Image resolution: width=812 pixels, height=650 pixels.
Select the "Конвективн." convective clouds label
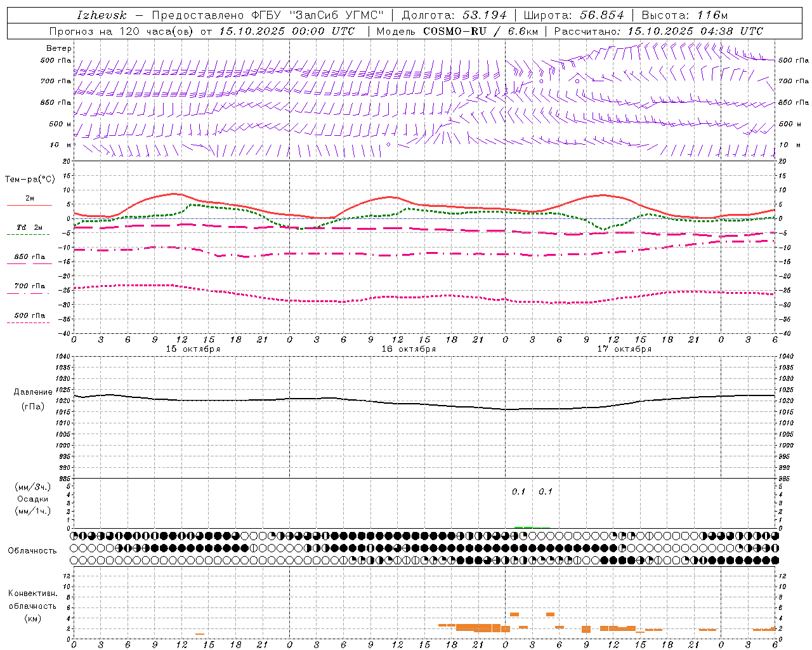coord(33,594)
